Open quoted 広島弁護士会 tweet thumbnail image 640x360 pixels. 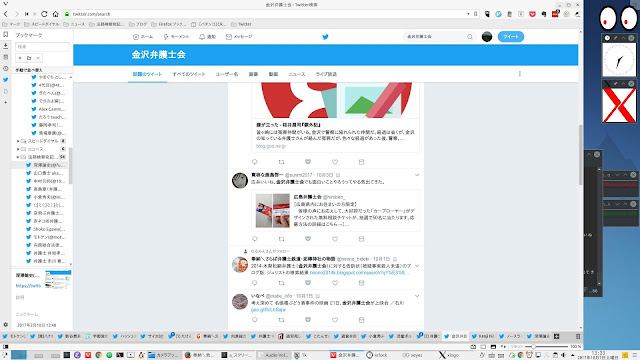tap(273, 211)
